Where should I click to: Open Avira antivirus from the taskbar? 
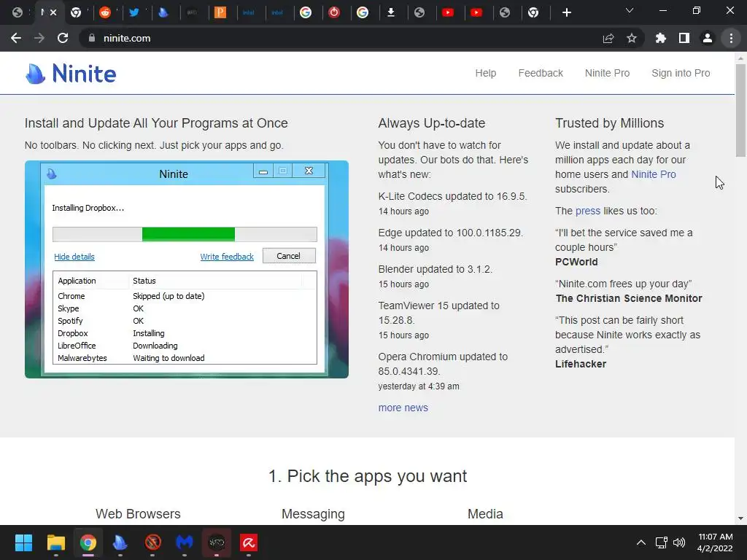click(249, 542)
